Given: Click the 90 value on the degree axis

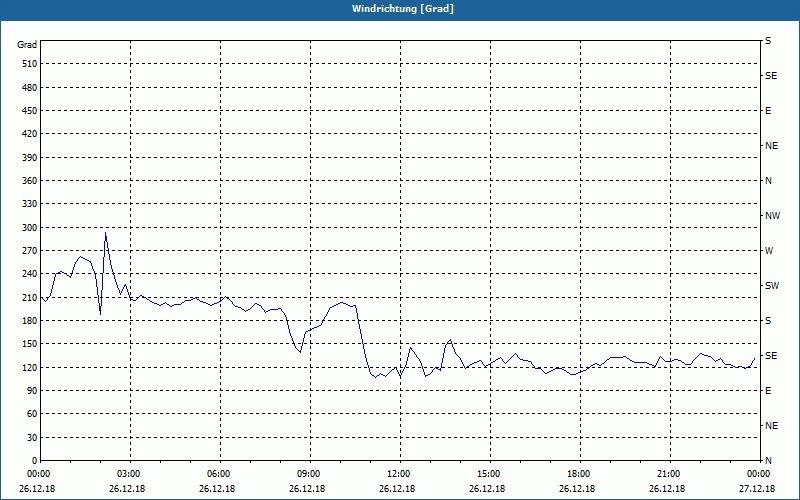Looking at the screenshot, I should pyautogui.click(x=32, y=391).
